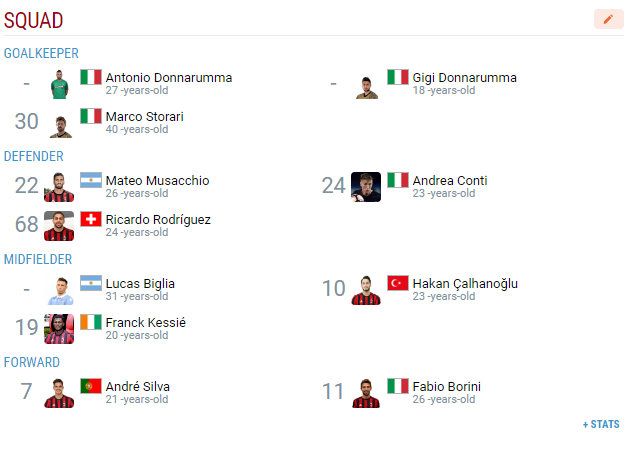Click Switzerland flag beside Ricardo Rodríguez

coord(91,219)
